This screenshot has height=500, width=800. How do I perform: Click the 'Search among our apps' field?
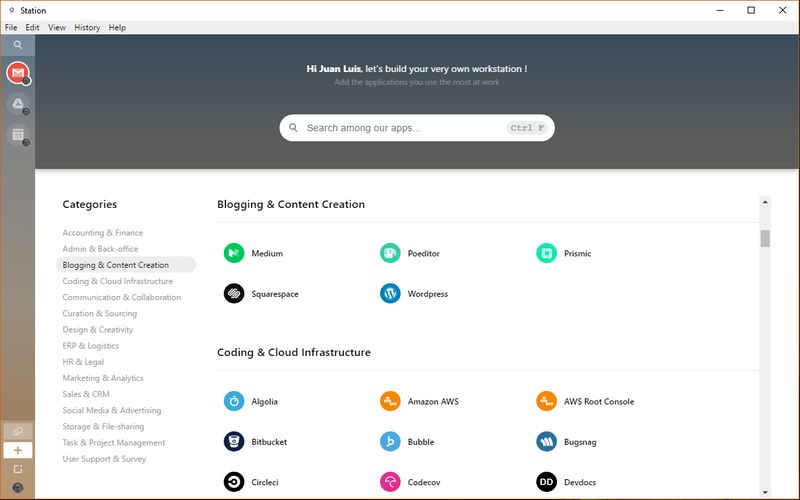coord(417,128)
